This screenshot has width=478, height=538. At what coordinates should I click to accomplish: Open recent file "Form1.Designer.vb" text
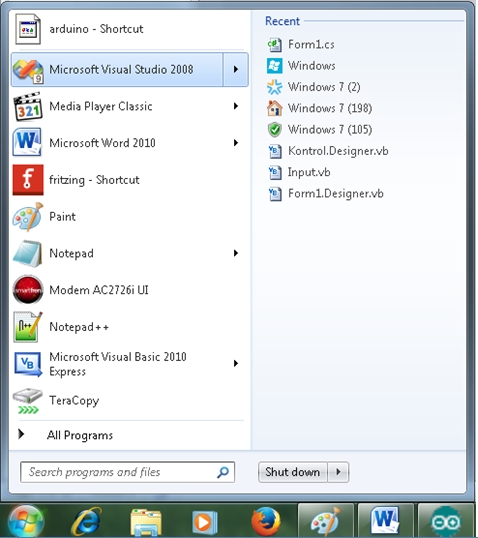click(x=336, y=194)
